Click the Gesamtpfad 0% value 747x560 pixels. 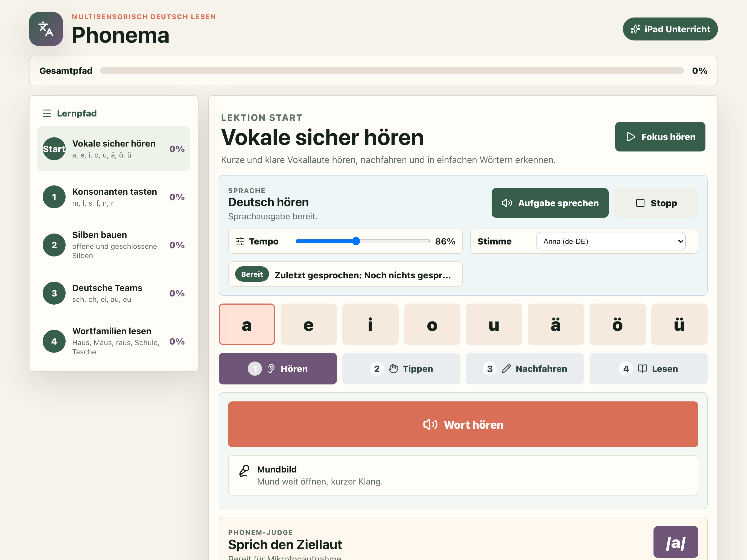click(x=700, y=71)
